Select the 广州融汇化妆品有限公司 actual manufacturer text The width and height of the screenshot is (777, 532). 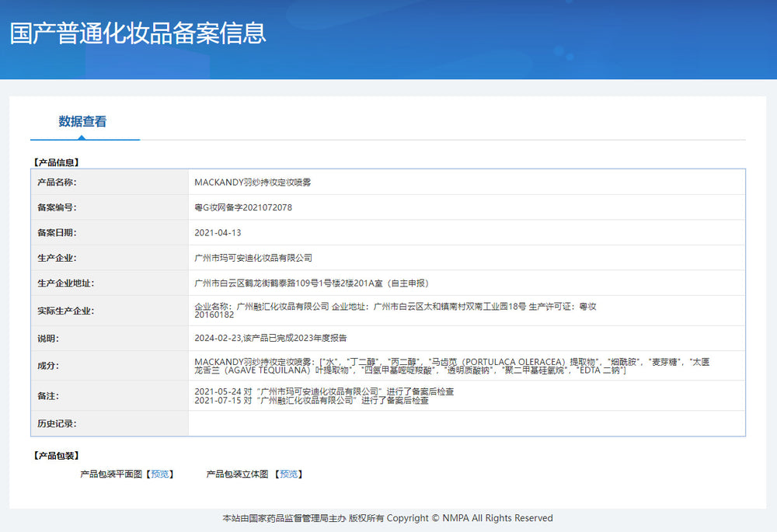click(395, 311)
